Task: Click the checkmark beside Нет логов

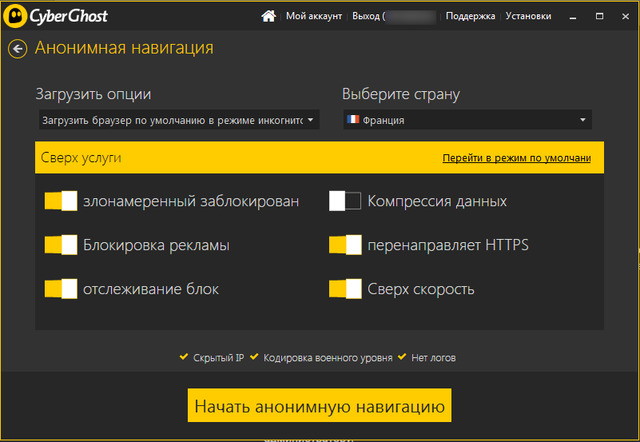Action: pos(402,356)
